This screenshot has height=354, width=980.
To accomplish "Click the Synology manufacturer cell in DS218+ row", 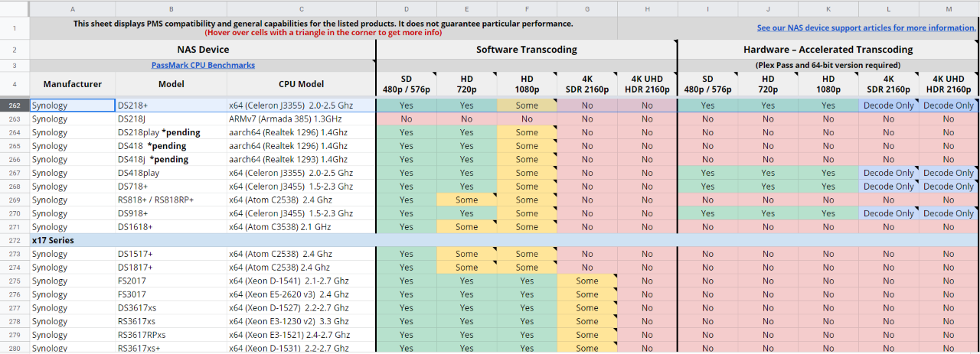I will (x=73, y=106).
